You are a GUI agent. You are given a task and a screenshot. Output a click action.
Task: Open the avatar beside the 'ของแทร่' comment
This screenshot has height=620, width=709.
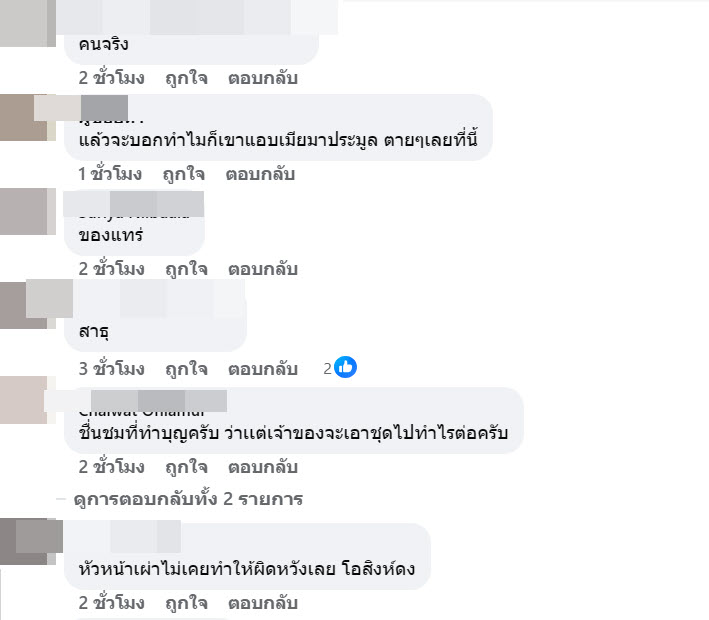point(28,211)
